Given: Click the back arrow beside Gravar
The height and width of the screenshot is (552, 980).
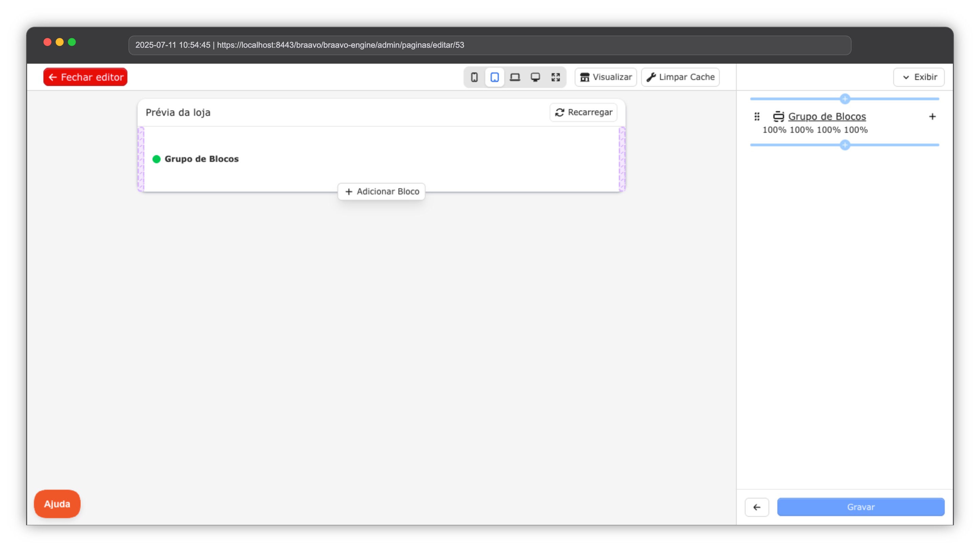Looking at the screenshot, I should (x=757, y=507).
